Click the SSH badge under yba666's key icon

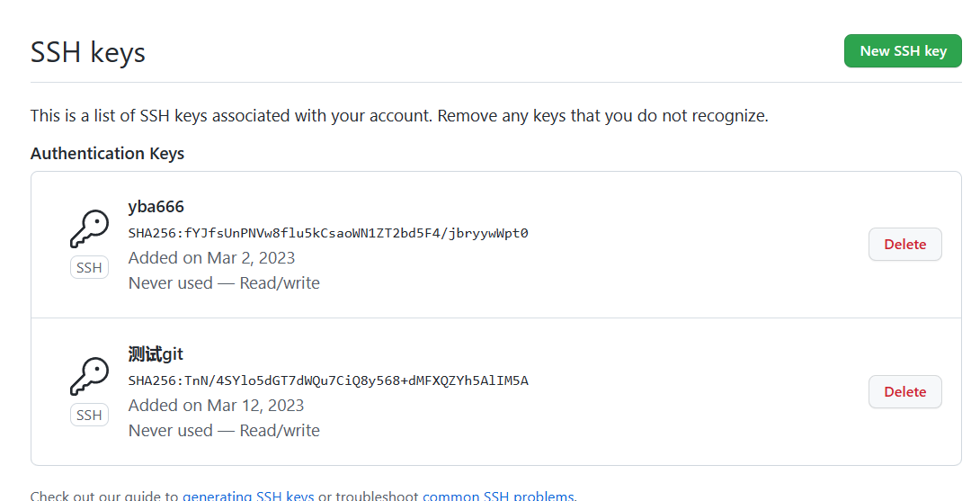click(89, 268)
